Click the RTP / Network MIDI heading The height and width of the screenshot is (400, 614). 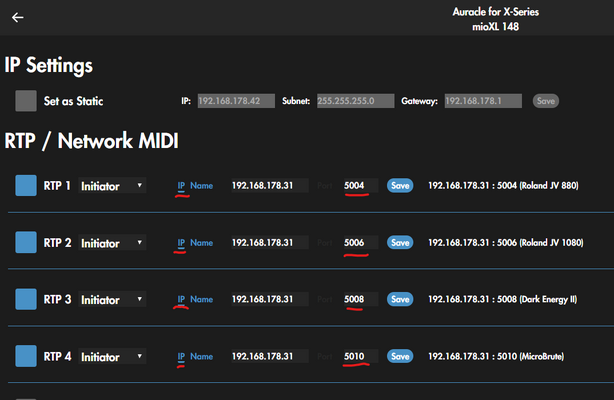point(91,141)
